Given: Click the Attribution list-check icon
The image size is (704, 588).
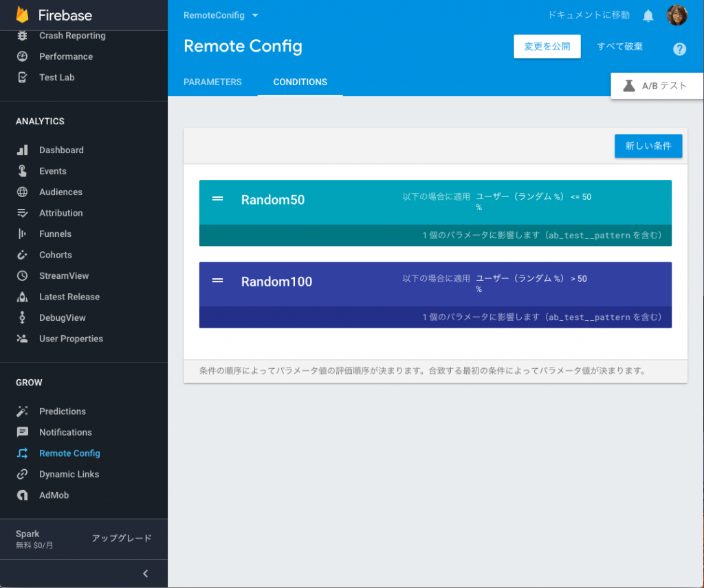Looking at the screenshot, I should tap(22, 213).
